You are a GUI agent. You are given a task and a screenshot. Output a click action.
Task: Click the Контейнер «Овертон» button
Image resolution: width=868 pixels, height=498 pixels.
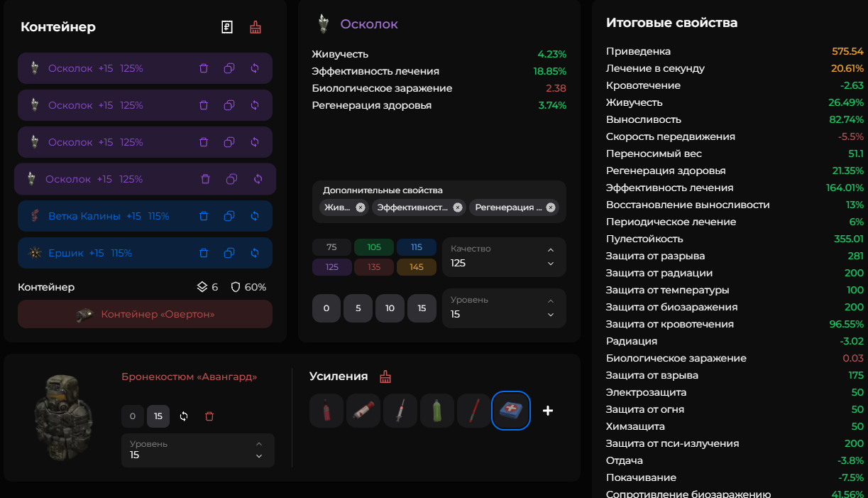(145, 314)
